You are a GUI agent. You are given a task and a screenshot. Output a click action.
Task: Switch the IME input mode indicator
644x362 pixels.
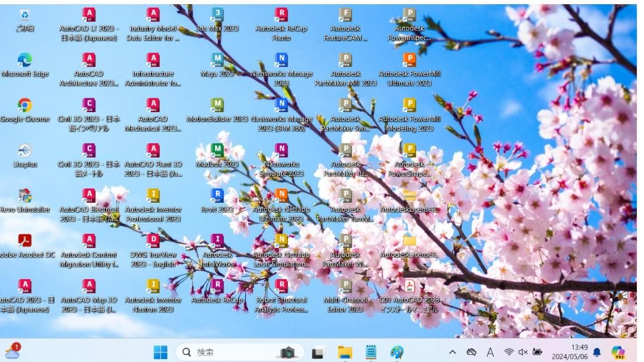pos(490,352)
